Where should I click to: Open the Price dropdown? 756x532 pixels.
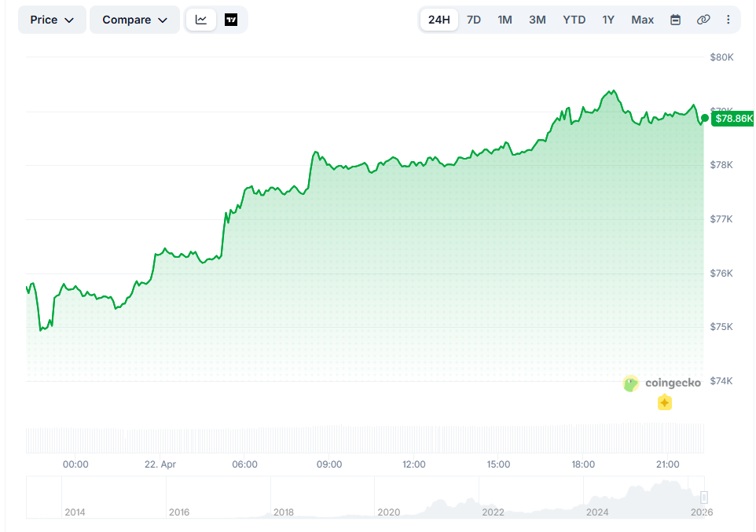(x=51, y=19)
